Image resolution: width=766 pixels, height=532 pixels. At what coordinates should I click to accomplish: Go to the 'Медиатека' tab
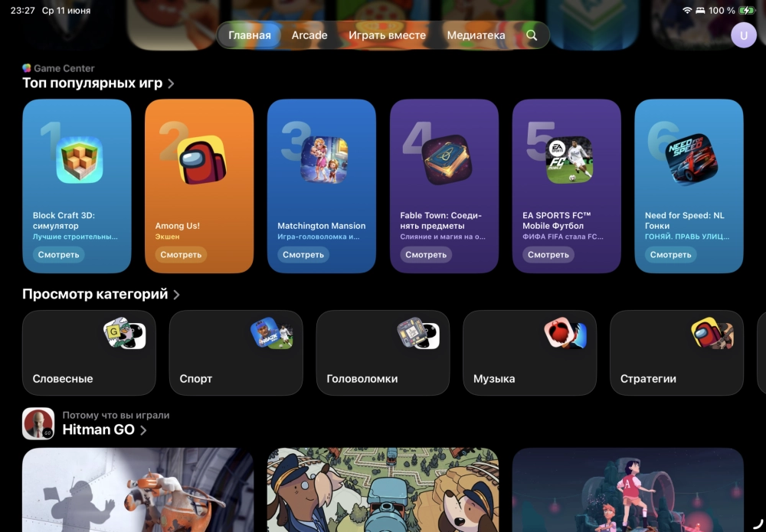point(476,35)
